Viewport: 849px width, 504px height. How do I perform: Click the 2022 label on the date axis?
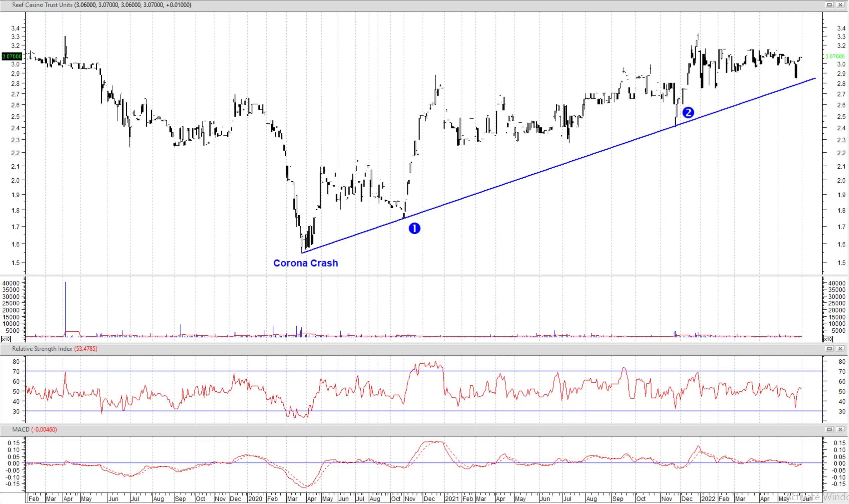coord(708,499)
